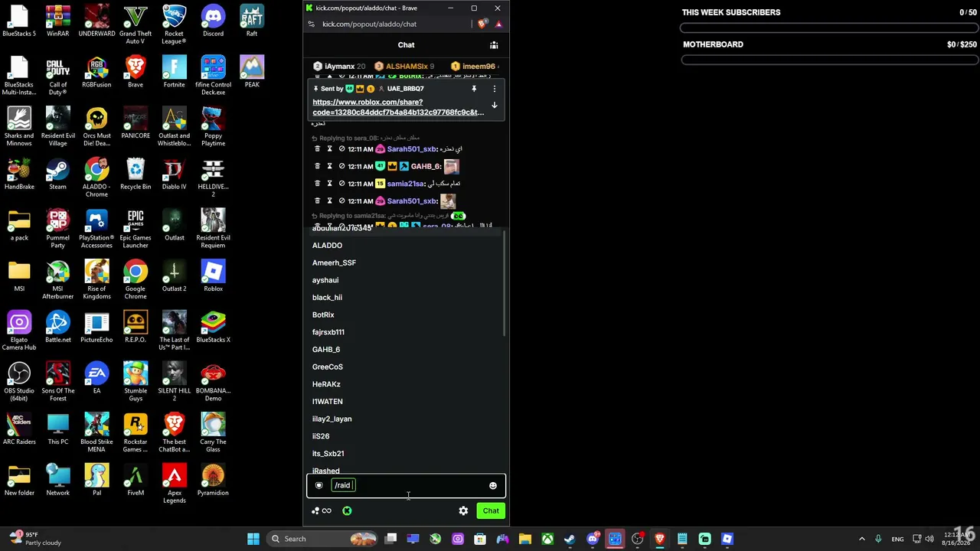Timeout samia21sa using the hourglass icon
This screenshot has height=551, width=980.
point(330,184)
